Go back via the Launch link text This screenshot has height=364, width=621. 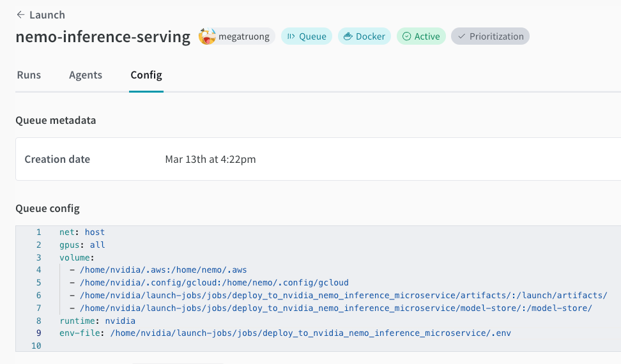[x=47, y=15]
